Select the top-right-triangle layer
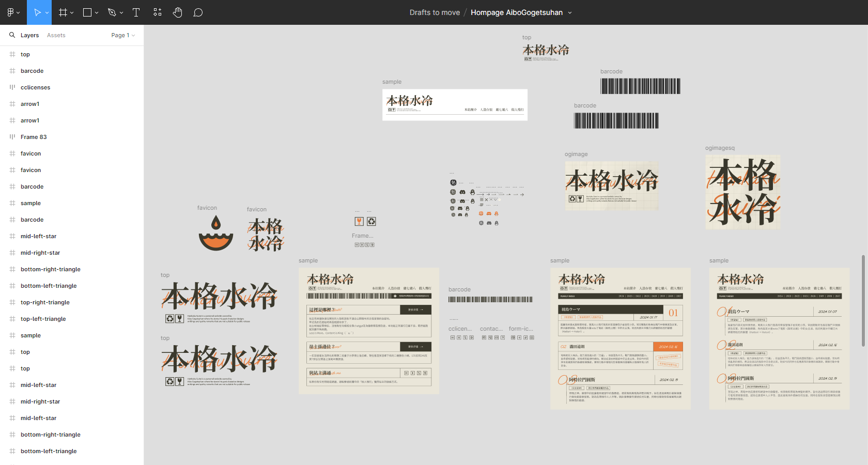 [72, 302]
